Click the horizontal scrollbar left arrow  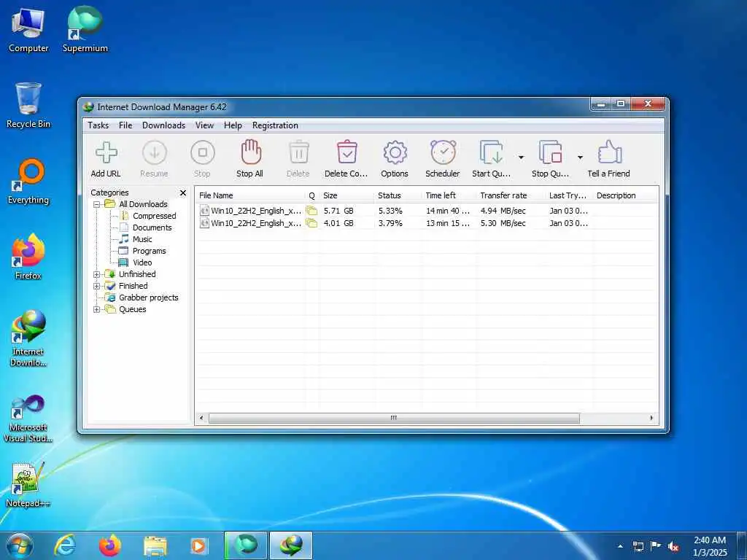pos(201,418)
